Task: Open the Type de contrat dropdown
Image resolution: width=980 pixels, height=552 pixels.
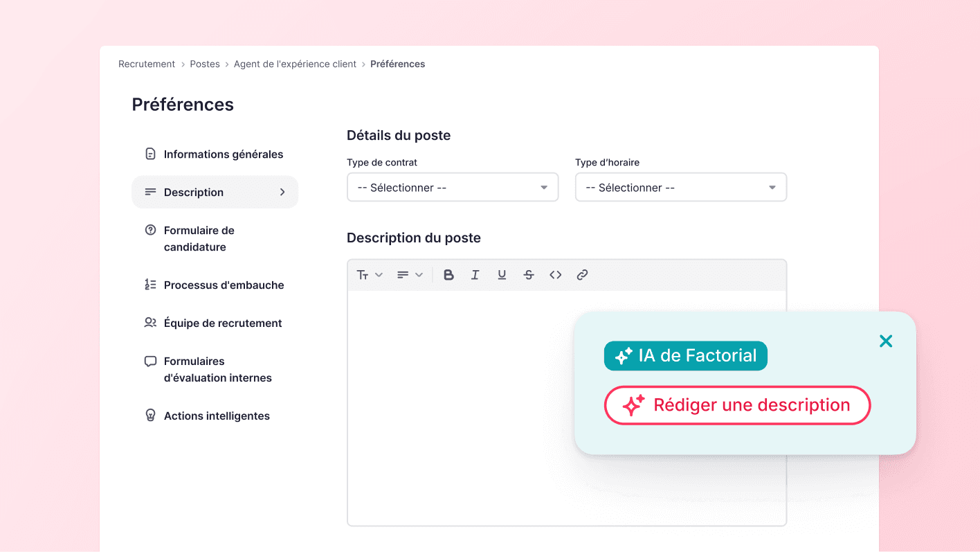Action: click(x=452, y=187)
